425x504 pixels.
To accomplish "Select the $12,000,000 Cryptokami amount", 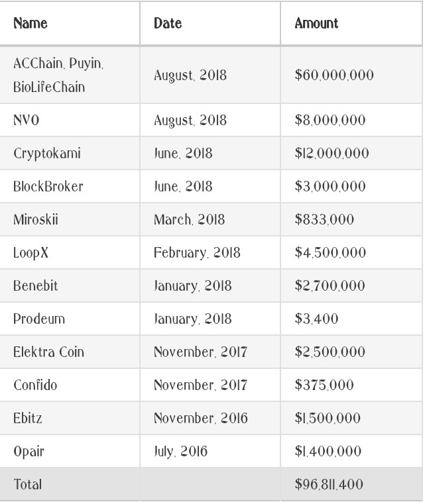I will (332, 154).
